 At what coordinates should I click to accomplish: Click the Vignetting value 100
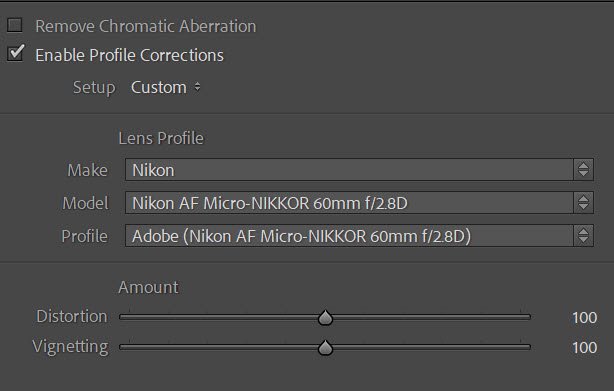point(584,347)
